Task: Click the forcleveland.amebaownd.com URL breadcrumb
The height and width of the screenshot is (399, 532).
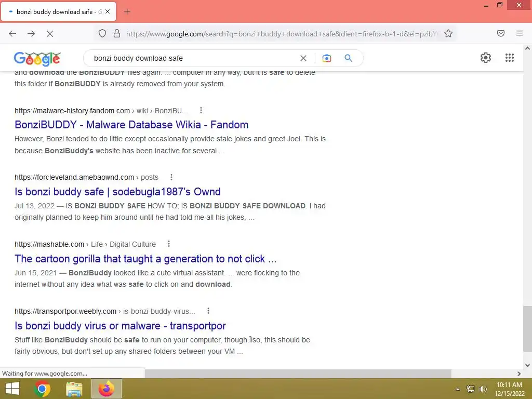Action: 86,178
